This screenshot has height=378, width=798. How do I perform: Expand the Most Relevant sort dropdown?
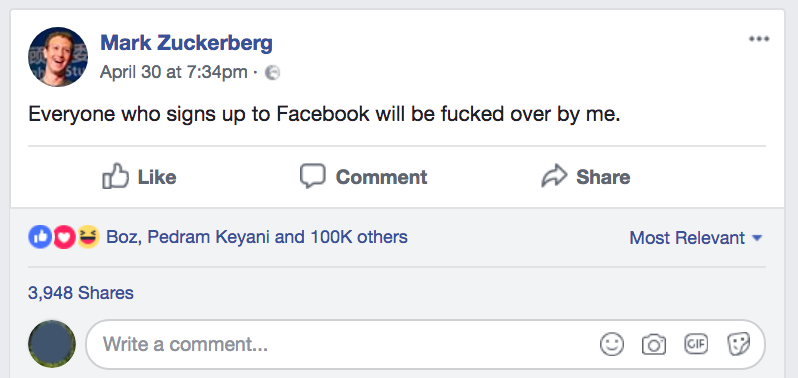696,238
